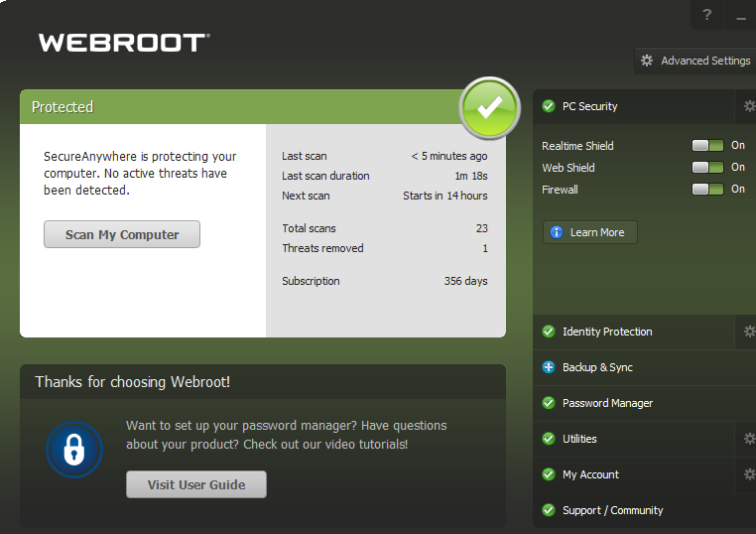
Task: Click Learn More about PC Security
Action: 590,232
